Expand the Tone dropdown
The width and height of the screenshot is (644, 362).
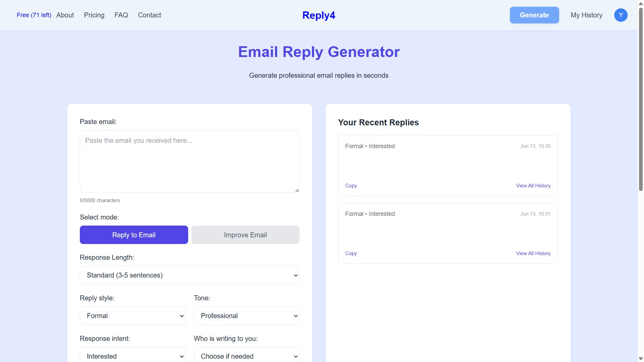[247, 316]
